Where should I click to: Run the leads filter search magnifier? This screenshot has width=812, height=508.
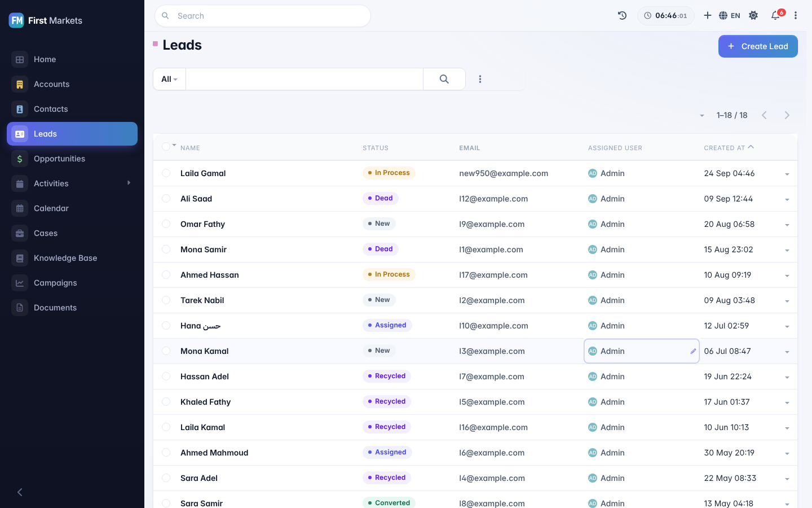pos(444,79)
